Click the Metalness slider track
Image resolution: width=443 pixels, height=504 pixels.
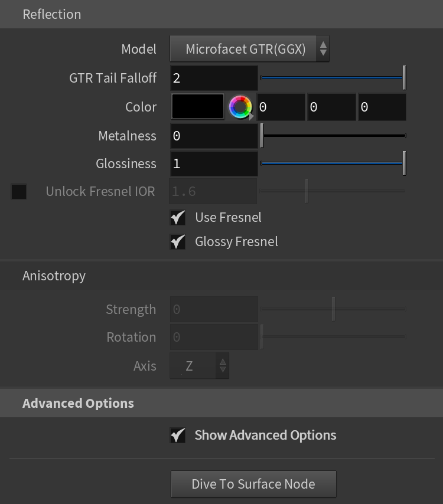[334, 136]
